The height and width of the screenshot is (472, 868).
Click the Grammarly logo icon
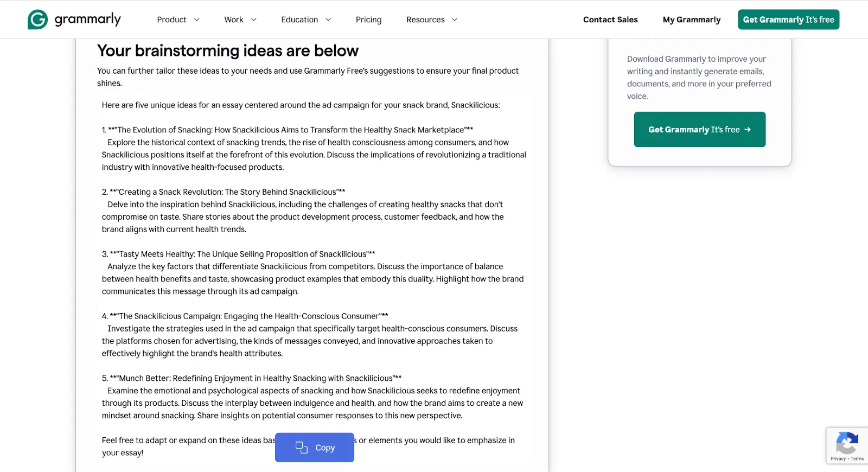click(37, 20)
